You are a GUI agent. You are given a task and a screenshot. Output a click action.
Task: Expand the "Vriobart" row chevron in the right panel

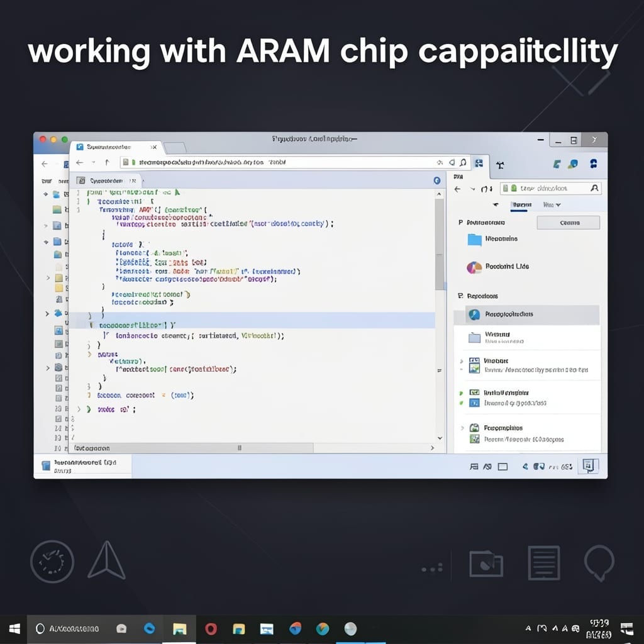click(461, 361)
